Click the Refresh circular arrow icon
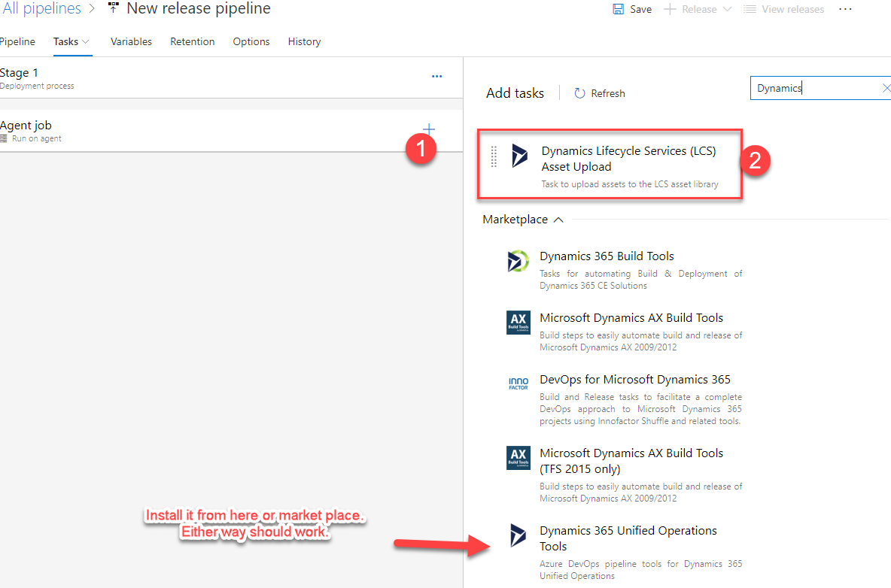891x588 pixels. click(579, 93)
